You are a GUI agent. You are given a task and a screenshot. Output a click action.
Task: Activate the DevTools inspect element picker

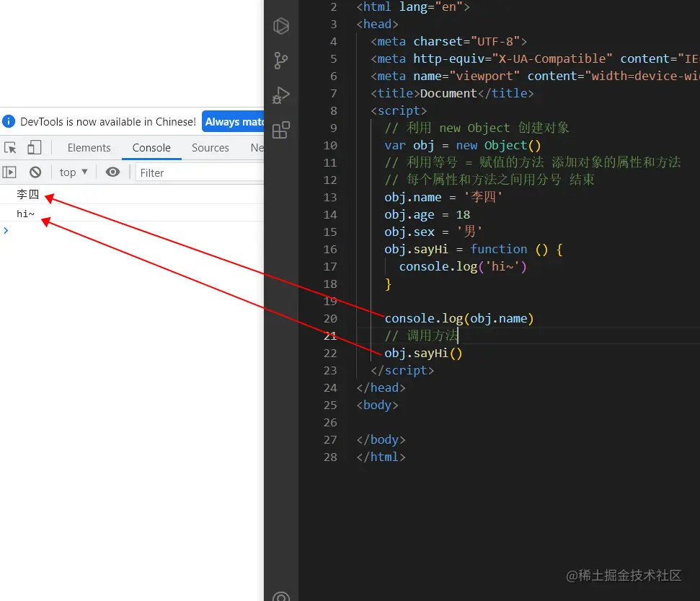[x=10, y=147]
